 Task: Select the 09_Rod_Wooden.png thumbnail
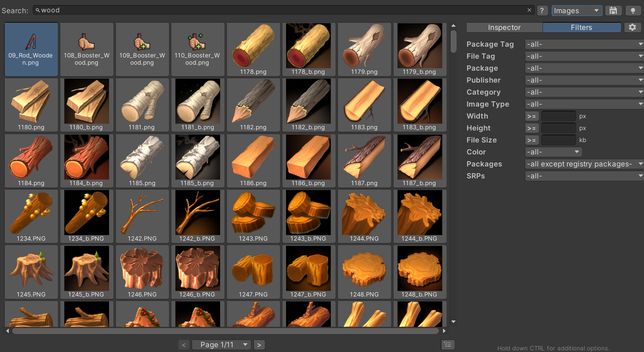31,49
